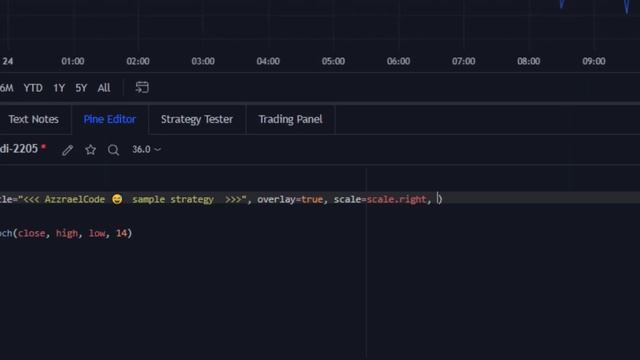Image resolution: width=640 pixels, height=360 pixels.
Task: Open the Text Notes tab
Action: (x=33, y=119)
